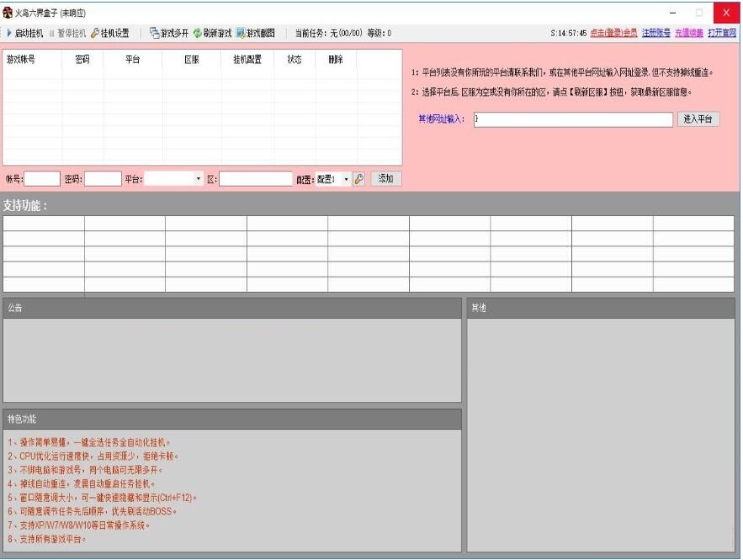Image resolution: width=743 pixels, height=560 pixels.
Task: Click the 暂停挂机 pause button
Action: [68, 33]
